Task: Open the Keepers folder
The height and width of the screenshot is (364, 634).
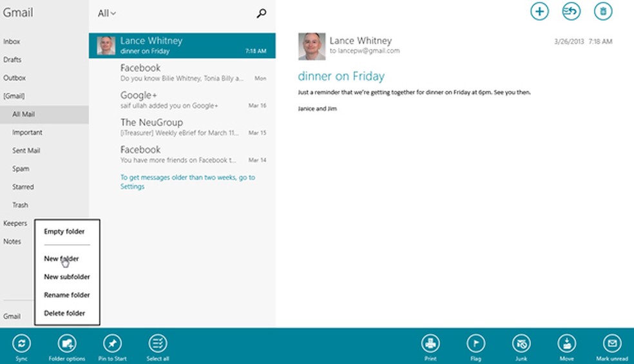Action: pyautogui.click(x=15, y=224)
